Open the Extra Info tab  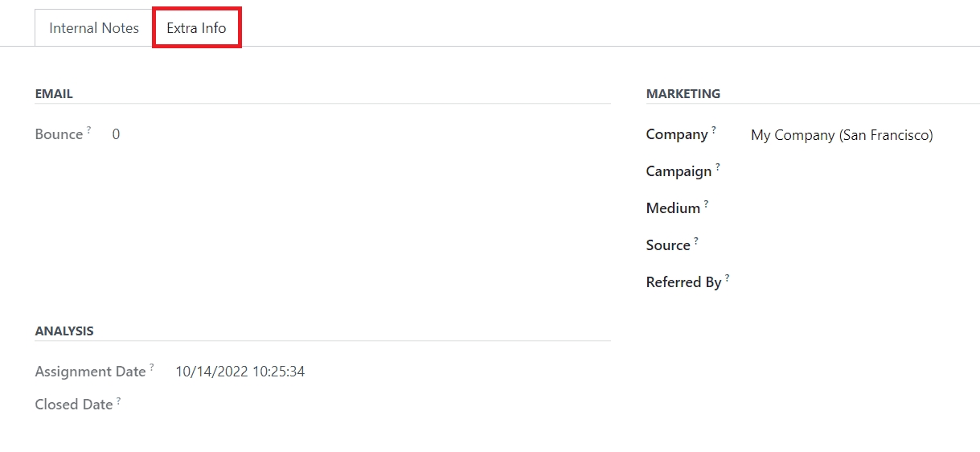pyautogui.click(x=197, y=28)
